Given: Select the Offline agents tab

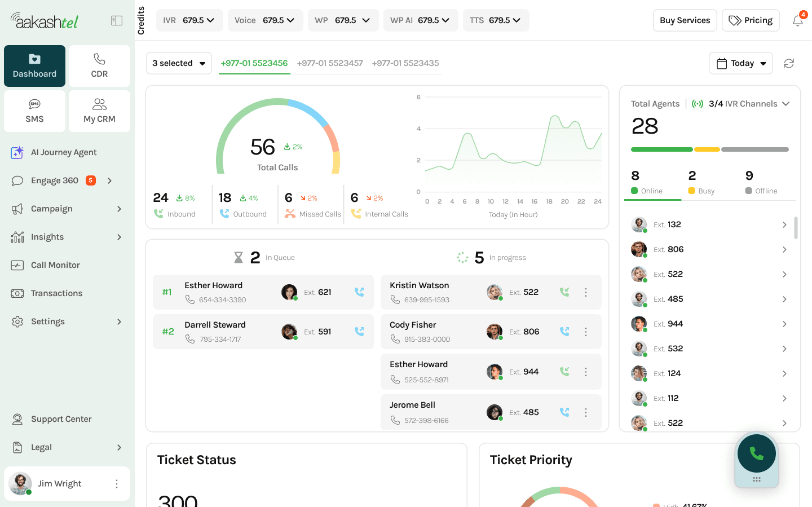Looking at the screenshot, I should tap(761, 183).
